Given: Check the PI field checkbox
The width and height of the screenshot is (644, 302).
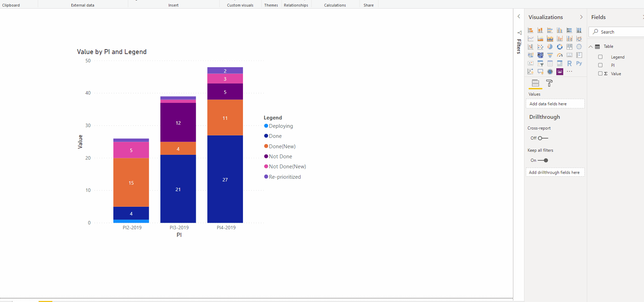Looking at the screenshot, I should pos(600,65).
